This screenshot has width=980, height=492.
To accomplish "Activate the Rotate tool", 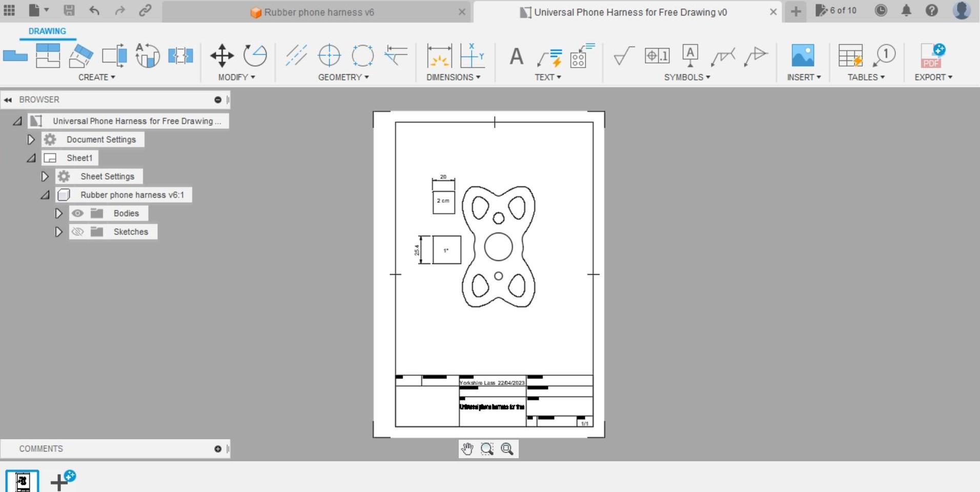I will [x=255, y=55].
